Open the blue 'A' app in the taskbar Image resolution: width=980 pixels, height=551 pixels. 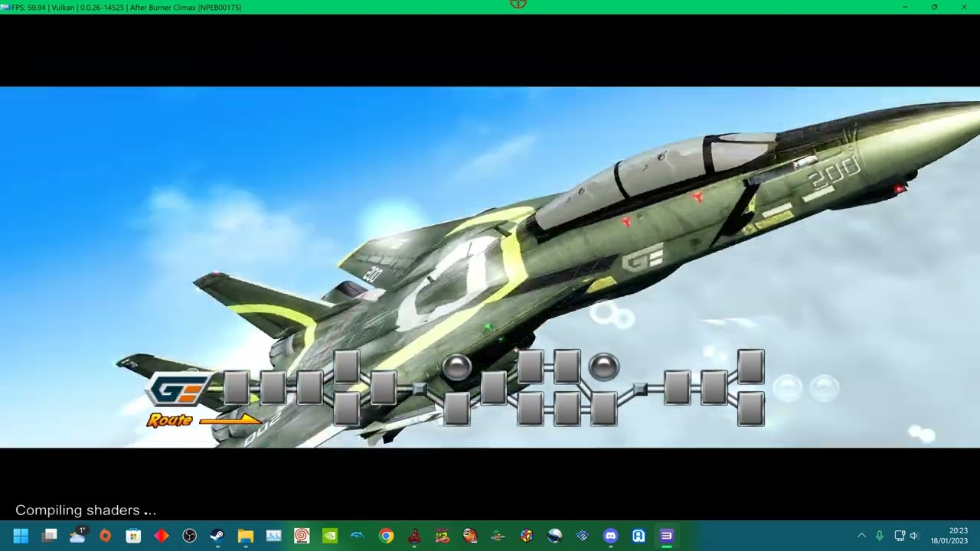coord(639,536)
